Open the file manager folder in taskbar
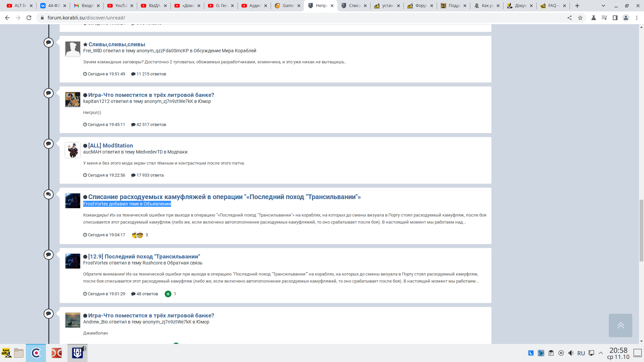This screenshot has height=362, width=644. click(19, 353)
